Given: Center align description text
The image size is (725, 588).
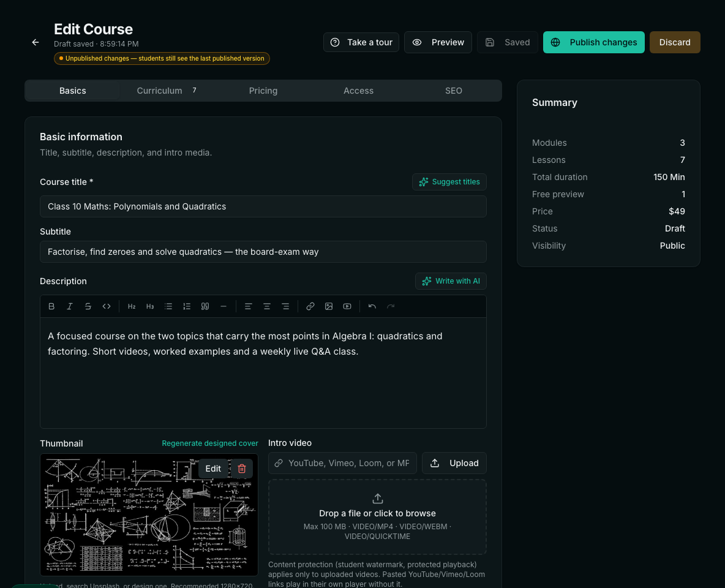Looking at the screenshot, I should point(267,306).
